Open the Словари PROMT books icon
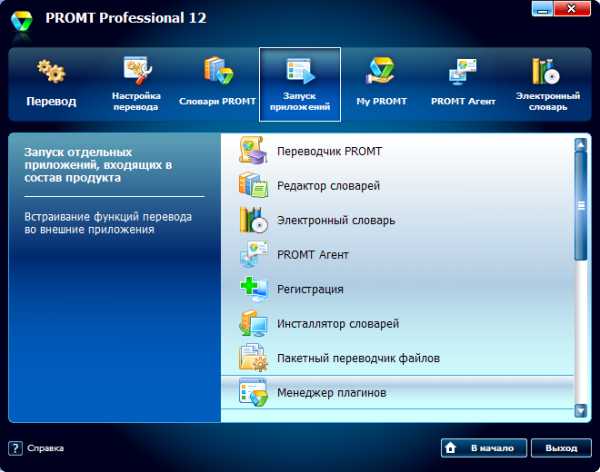The height and width of the screenshot is (472, 600). [x=218, y=71]
